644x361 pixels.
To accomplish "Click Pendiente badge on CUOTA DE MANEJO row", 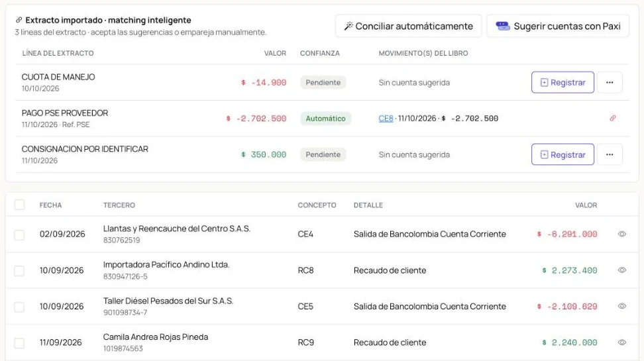I will [x=323, y=82].
